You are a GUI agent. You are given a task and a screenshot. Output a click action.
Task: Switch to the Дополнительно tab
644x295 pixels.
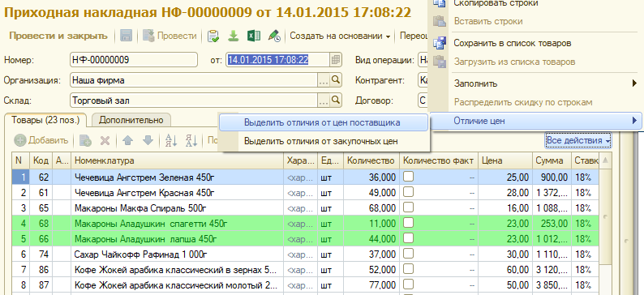pos(131,120)
